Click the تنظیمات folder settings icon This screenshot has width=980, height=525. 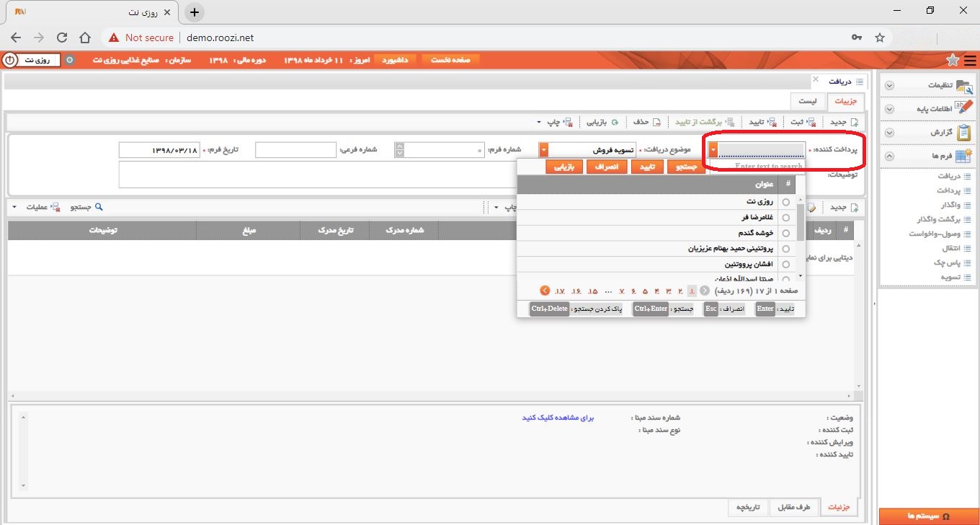964,85
